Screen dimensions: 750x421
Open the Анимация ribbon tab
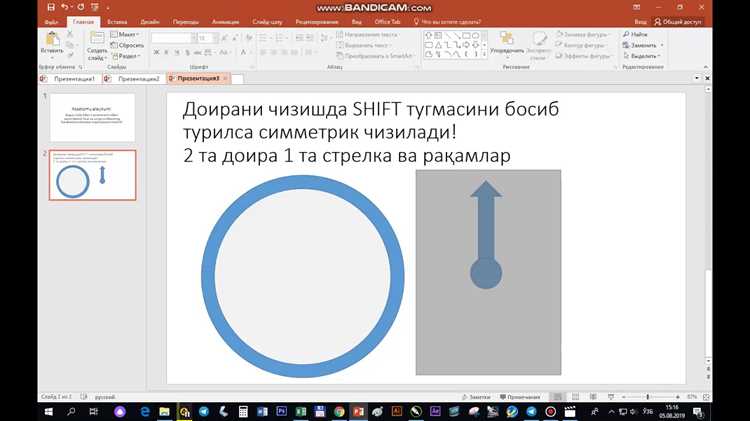[225, 22]
